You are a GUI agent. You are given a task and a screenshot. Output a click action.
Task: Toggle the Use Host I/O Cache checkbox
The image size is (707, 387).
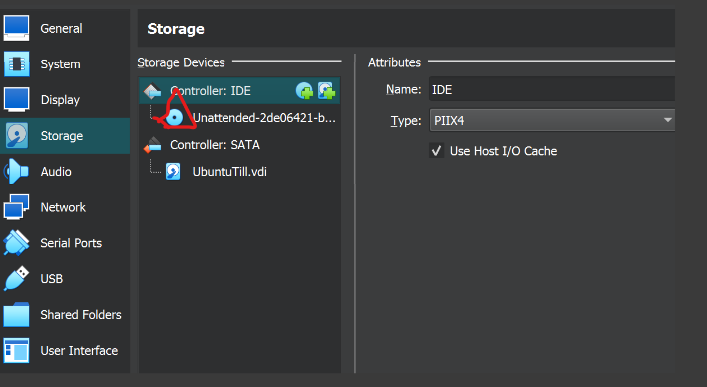tap(436, 151)
